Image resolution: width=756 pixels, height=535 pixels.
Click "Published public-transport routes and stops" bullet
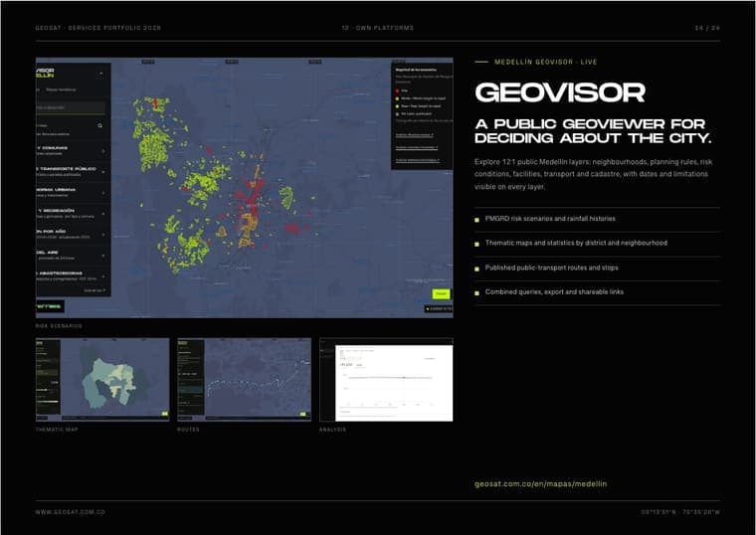pos(551,267)
